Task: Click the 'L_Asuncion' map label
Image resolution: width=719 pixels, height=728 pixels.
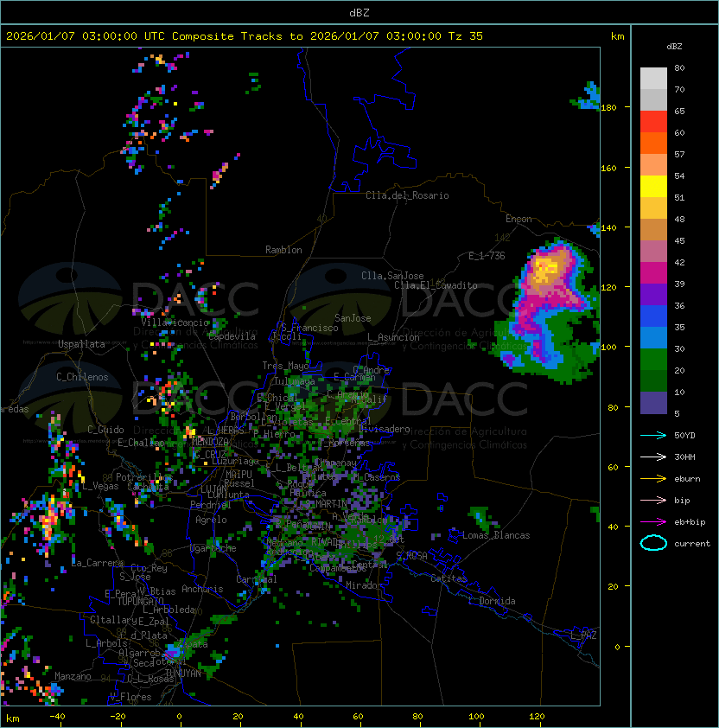Action: tap(393, 337)
